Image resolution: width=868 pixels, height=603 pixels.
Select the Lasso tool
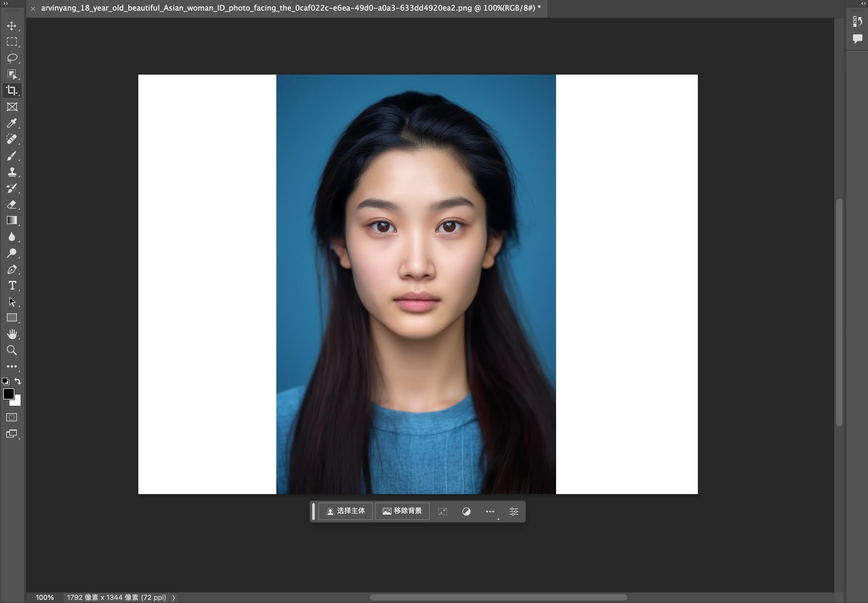click(x=12, y=58)
